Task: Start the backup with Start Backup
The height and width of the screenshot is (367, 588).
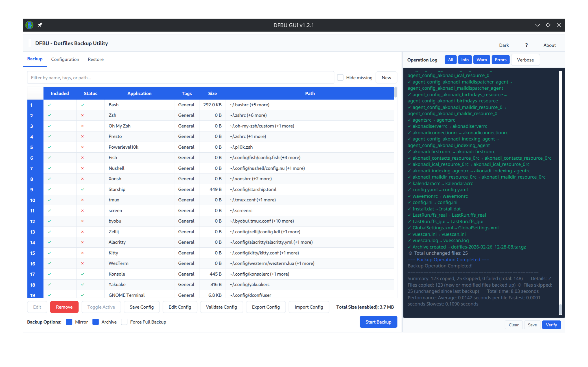Action: point(378,322)
